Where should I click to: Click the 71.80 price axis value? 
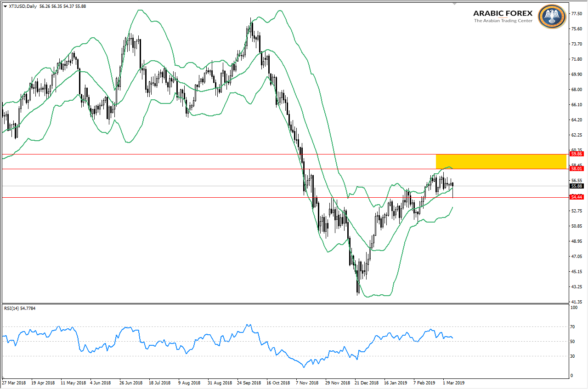[x=576, y=59]
